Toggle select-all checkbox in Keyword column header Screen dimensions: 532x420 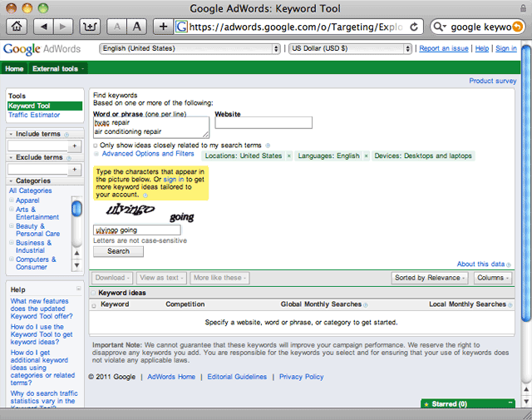pyautogui.click(x=94, y=305)
